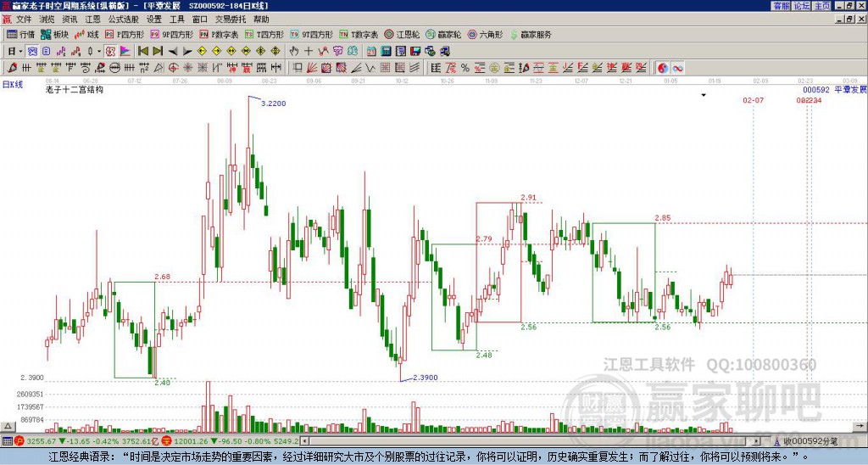This screenshot has height=465, width=868.
Task: Click the 3.2200 high price label
Action: (274, 103)
